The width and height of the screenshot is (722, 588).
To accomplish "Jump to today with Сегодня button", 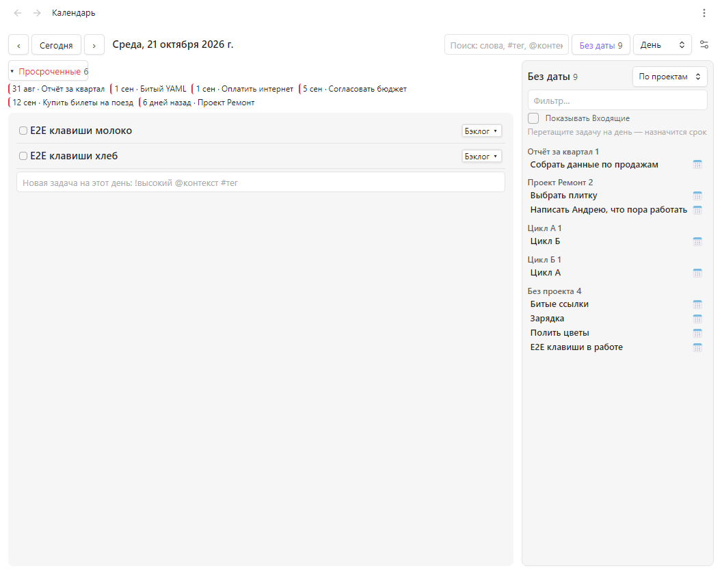I will click(x=56, y=44).
